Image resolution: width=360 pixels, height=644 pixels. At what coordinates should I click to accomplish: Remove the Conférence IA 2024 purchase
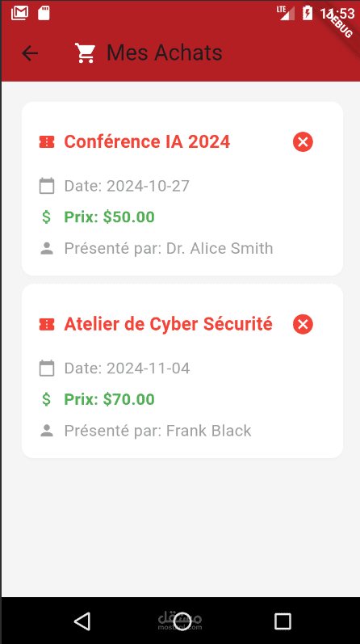[303, 142]
